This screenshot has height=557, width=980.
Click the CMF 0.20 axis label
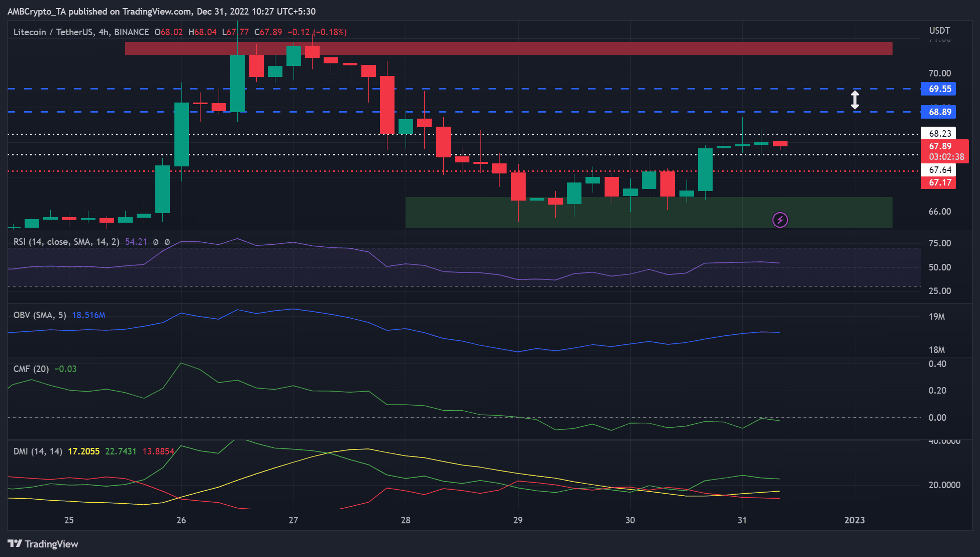click(937, 391)
